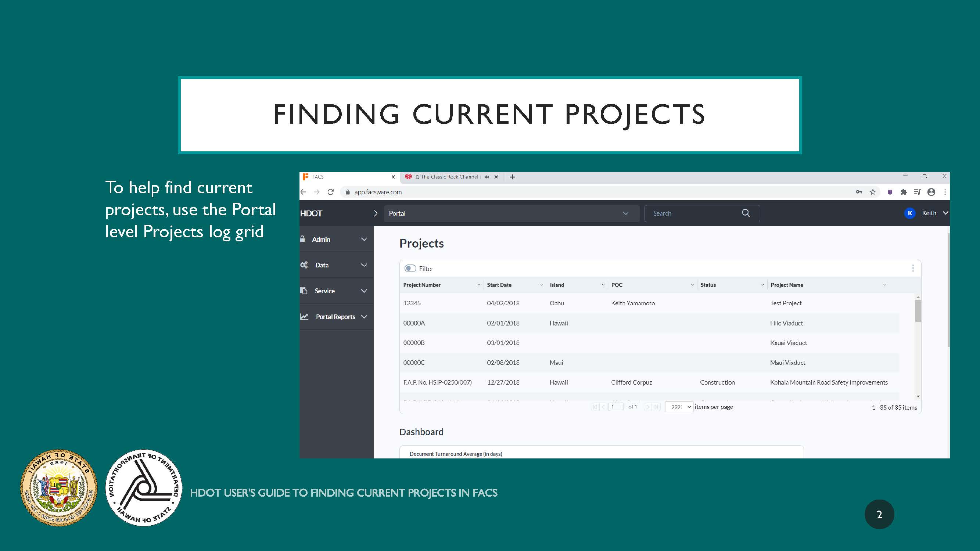
Task: Expand the Data sidebar section
Action: [336, 265]
